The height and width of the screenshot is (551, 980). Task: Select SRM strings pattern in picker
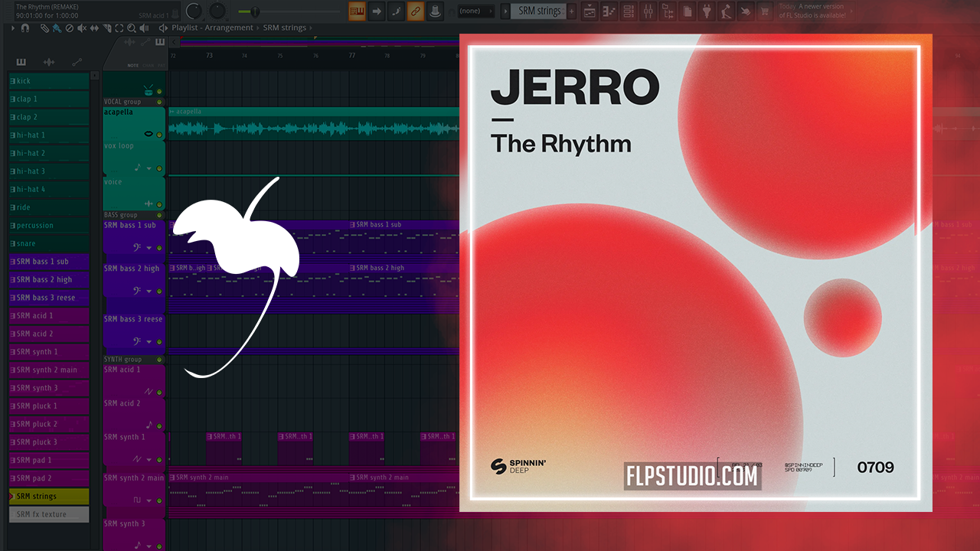coord(50,497)
